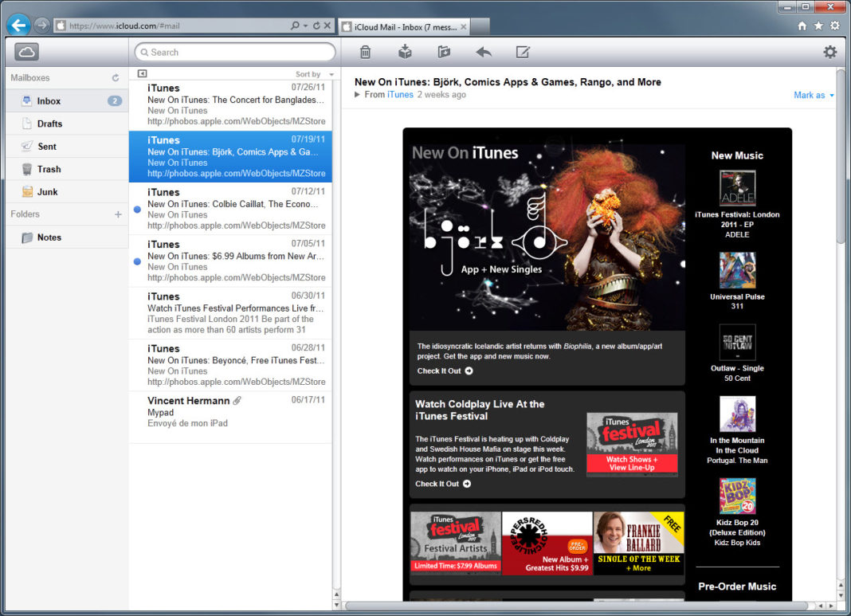The image size is (851, 616).
Task: Click the message pane vertical scrollbar
Action: click(840, 158)
